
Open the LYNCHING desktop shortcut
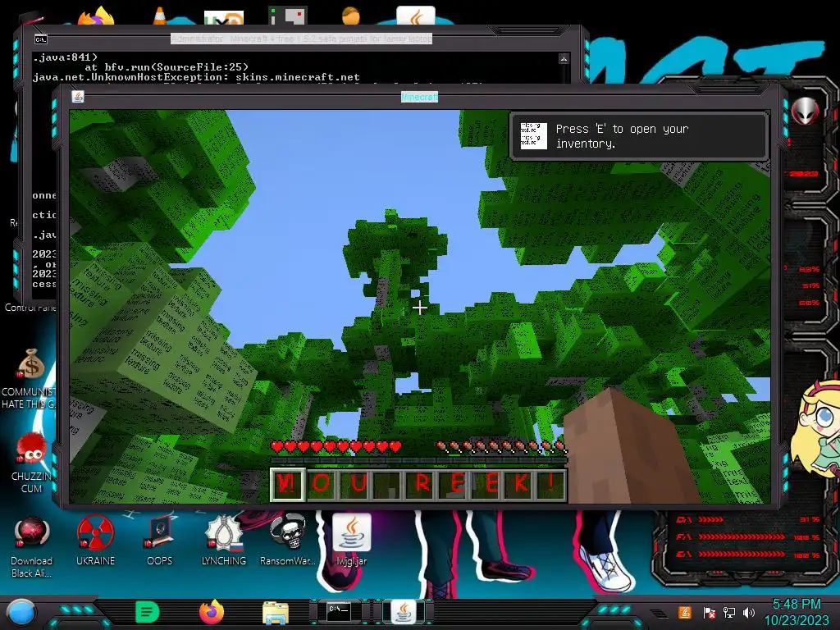[224, 541]
